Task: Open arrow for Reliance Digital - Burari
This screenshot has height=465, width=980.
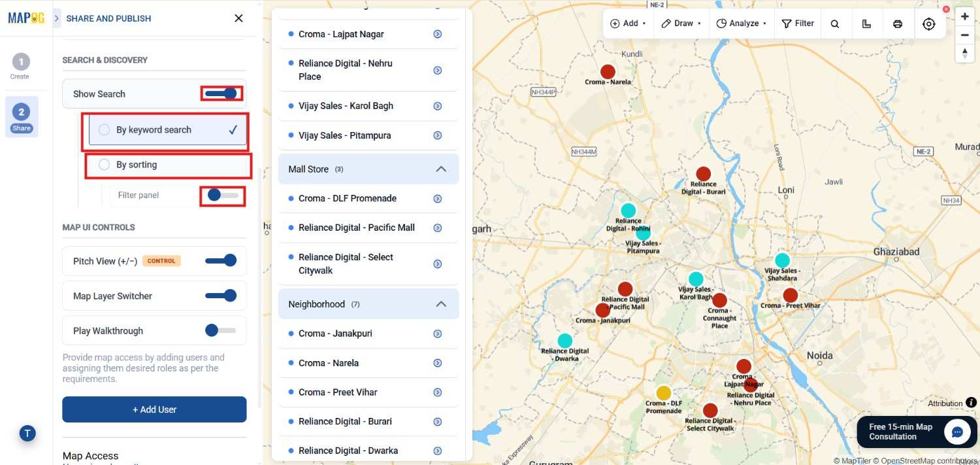Action: point(438,421)
